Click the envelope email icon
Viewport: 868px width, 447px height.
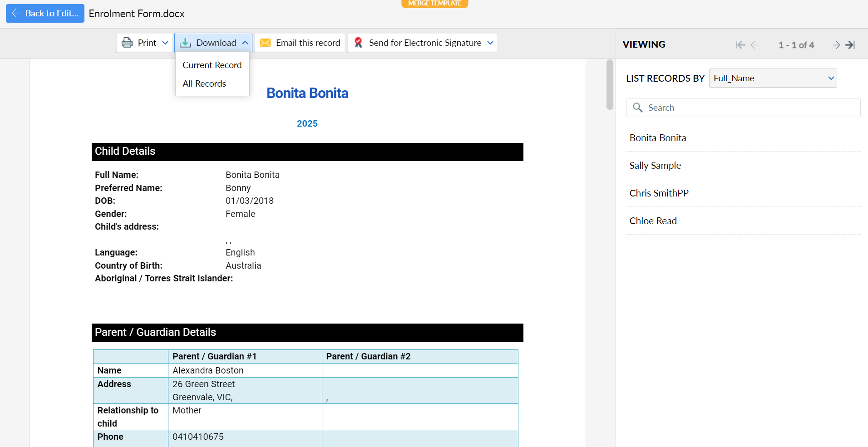click(x=265, y=43)
